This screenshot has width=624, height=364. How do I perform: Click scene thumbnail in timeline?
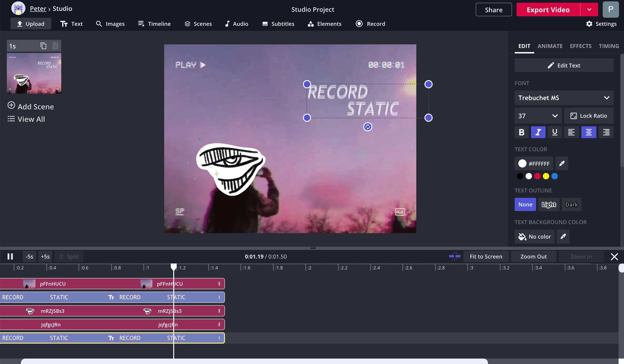coord(34,73)
